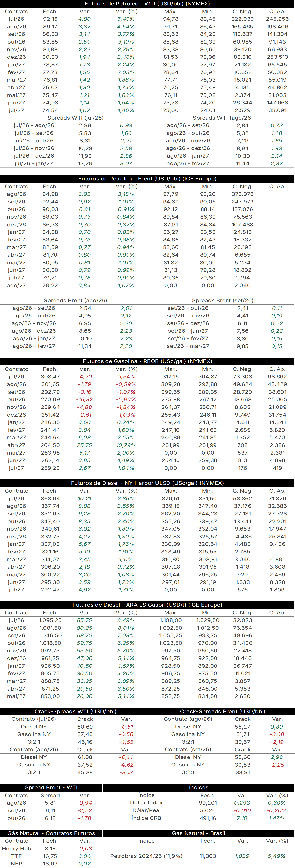Select Brent ago/26 volume 373.976
The width and height of the screenshot is (295, 868).
(x=242, y=194)
